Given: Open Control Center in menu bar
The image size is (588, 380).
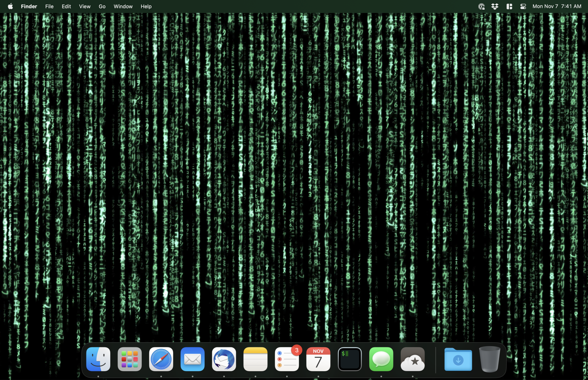Looking at the screenshot, I should point(523,6).
